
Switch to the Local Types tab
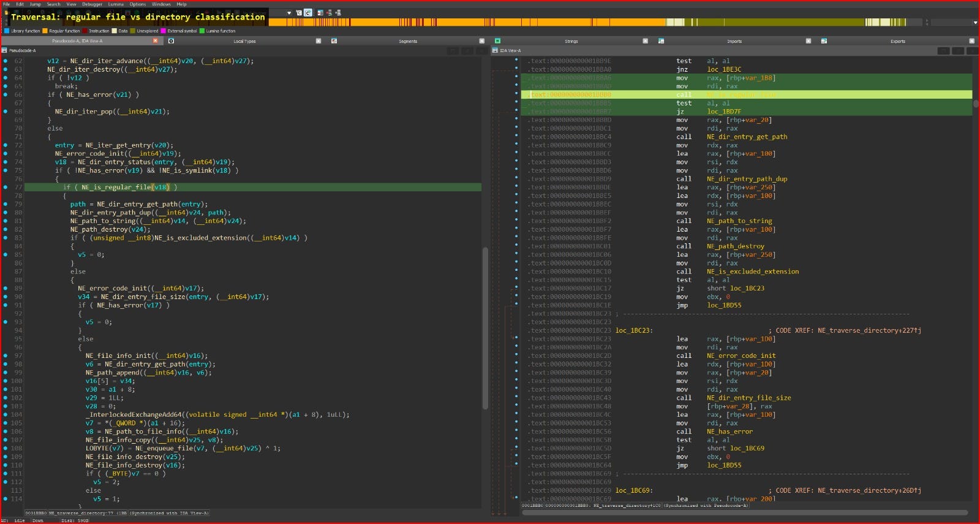click(244, 41)
